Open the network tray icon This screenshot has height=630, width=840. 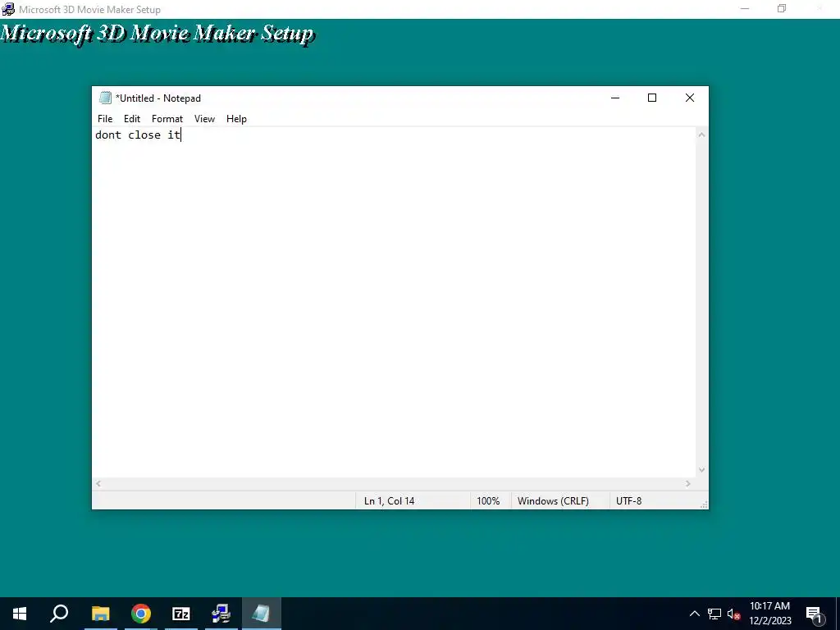[714, 614]
